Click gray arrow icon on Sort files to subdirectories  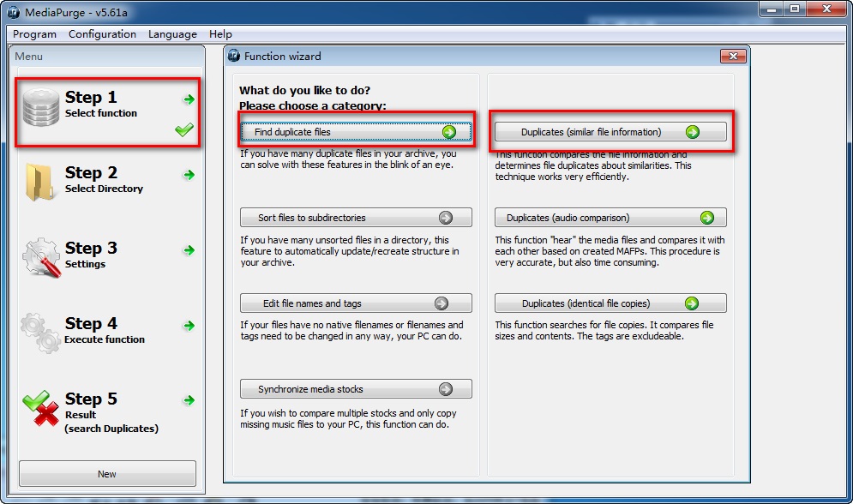(446, 218)
